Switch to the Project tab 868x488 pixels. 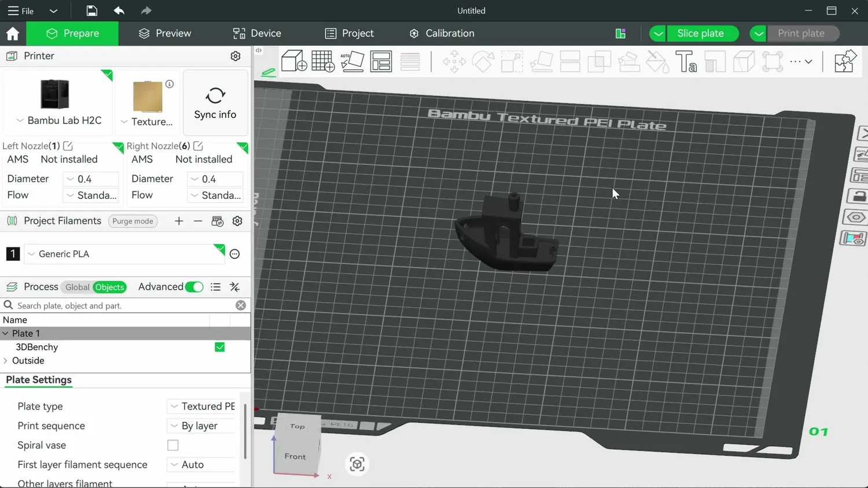350,34
